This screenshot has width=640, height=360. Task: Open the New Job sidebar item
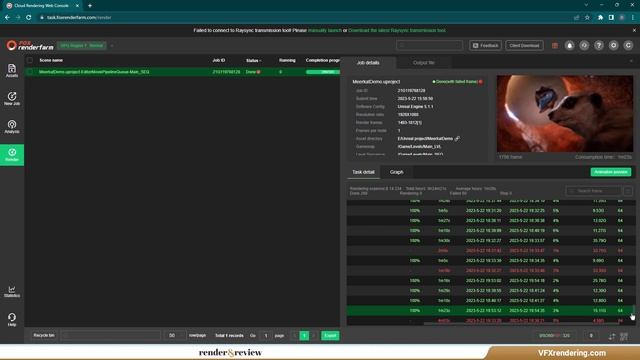(x=12, y=98)
